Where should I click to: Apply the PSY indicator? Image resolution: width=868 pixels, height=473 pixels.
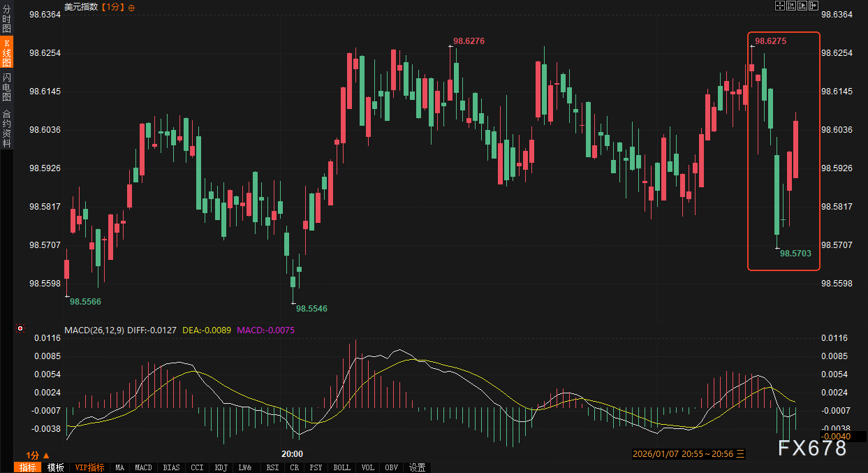(316, 467)
